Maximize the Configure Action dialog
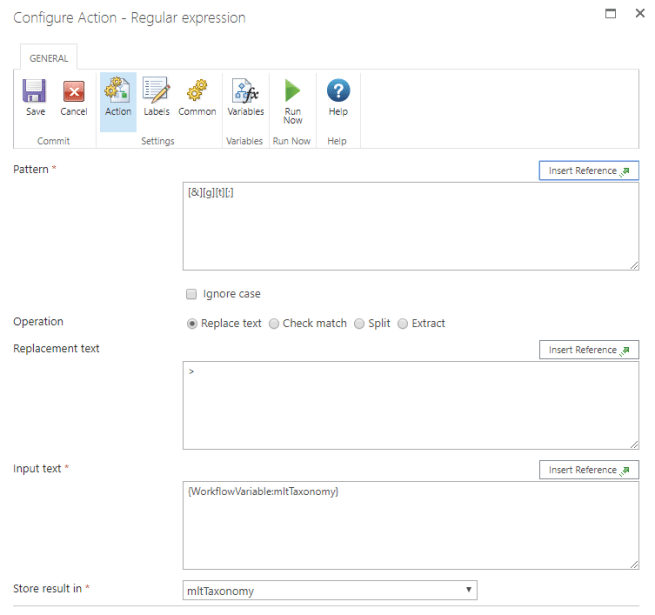Viewport: 655px width, 615px height. [610, 14]
